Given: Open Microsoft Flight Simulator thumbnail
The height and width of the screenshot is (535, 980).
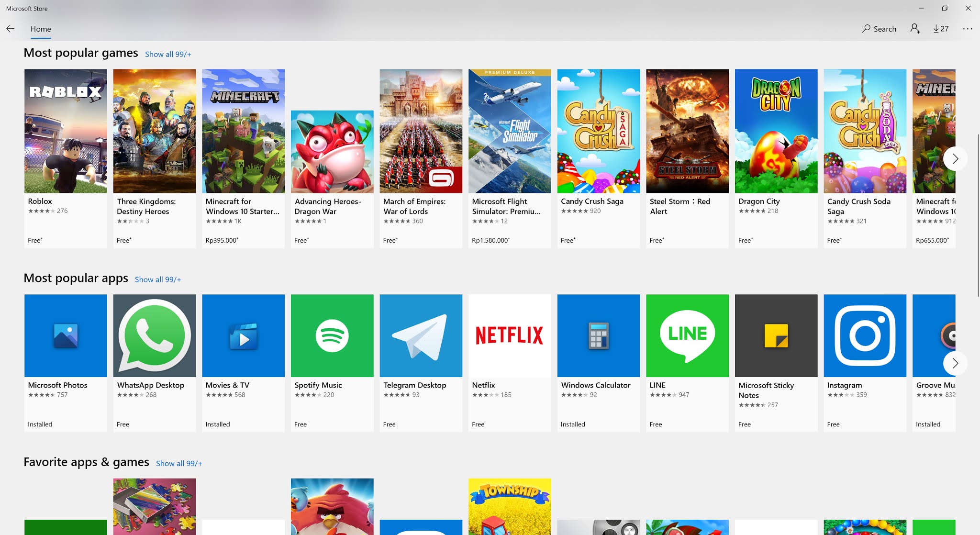Looking at the screenshot, I should click(x=510, y=131).
